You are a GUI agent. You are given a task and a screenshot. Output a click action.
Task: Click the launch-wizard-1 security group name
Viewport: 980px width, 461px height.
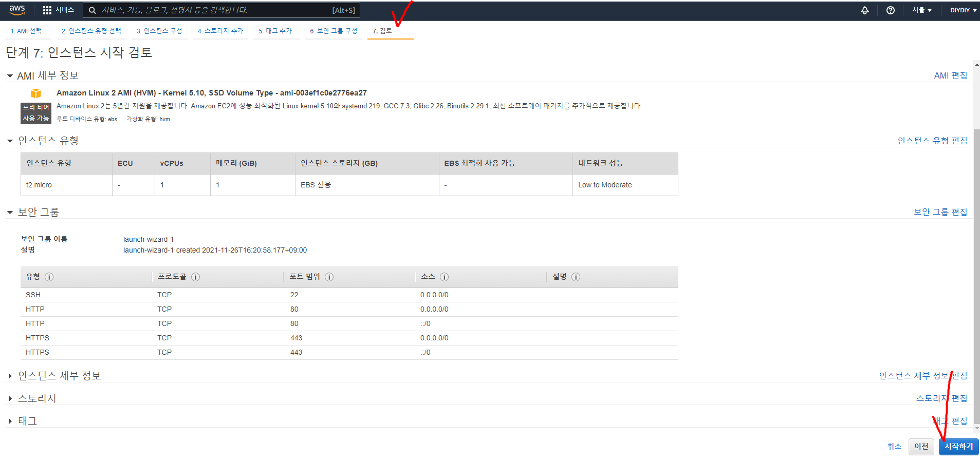(149, 239)
